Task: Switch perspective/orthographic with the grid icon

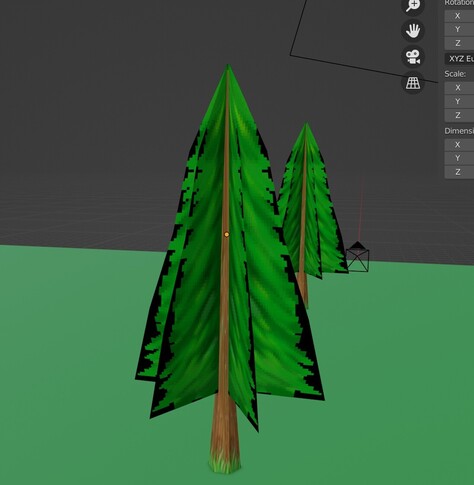Action: coord(413,83)
